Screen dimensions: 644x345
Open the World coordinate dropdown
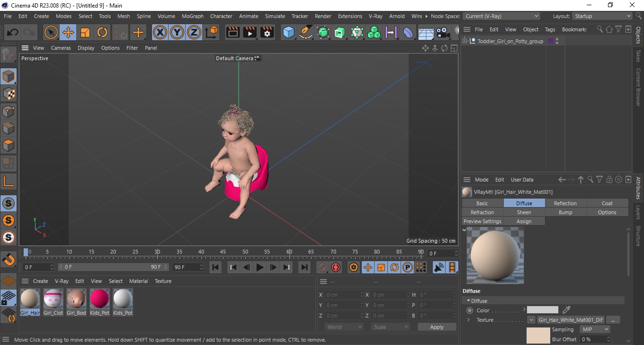(x=344, y=327)
